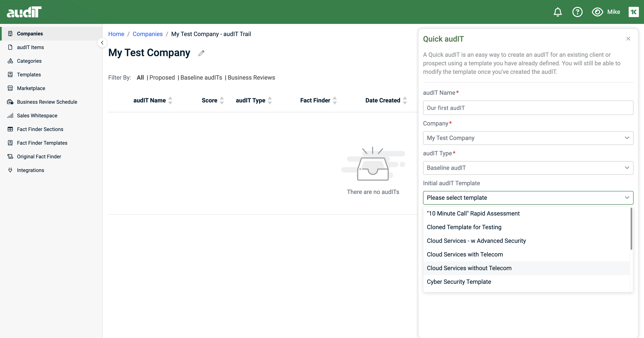Select Cloud Services - w Advanced Security
This screenshot has width=644, height=338.
527,241
